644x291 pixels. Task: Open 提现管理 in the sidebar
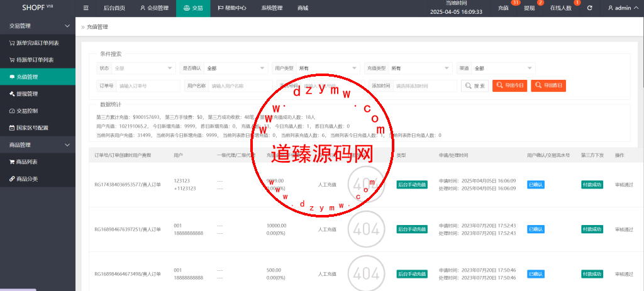tap(38, 94)
